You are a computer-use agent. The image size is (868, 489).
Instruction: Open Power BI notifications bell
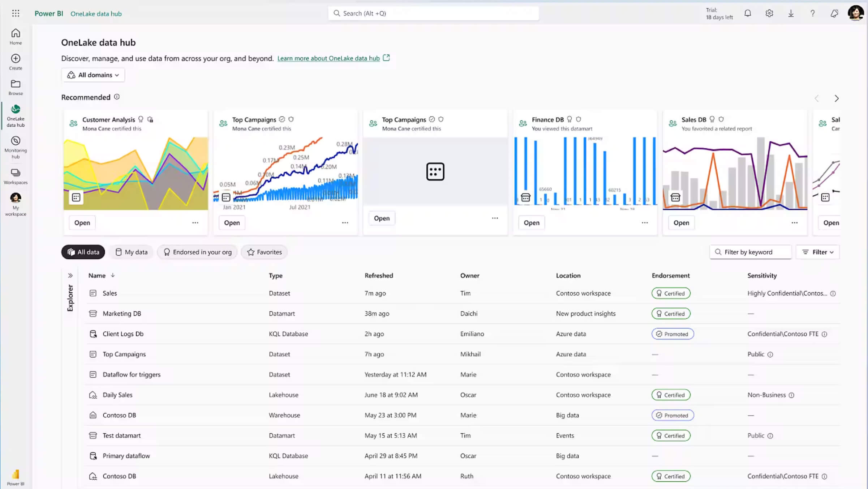(747, 13)
